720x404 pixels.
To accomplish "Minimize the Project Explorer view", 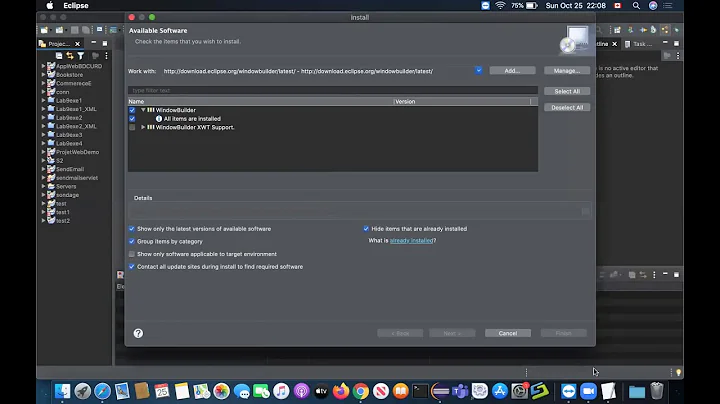I will point(94,43).
